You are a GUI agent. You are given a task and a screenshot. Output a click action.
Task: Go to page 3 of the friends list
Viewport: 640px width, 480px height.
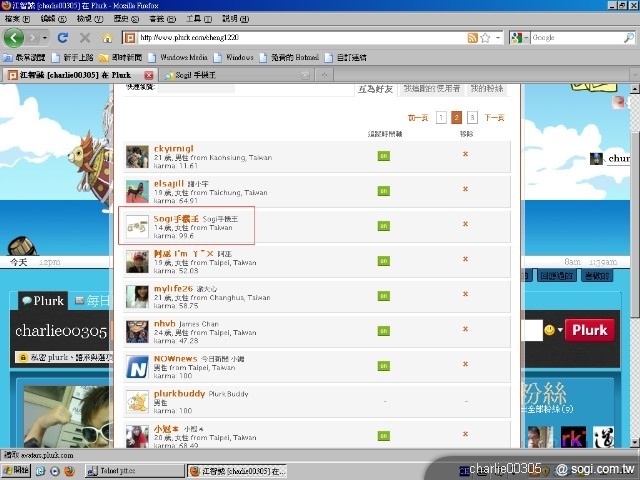pos(472,117)
